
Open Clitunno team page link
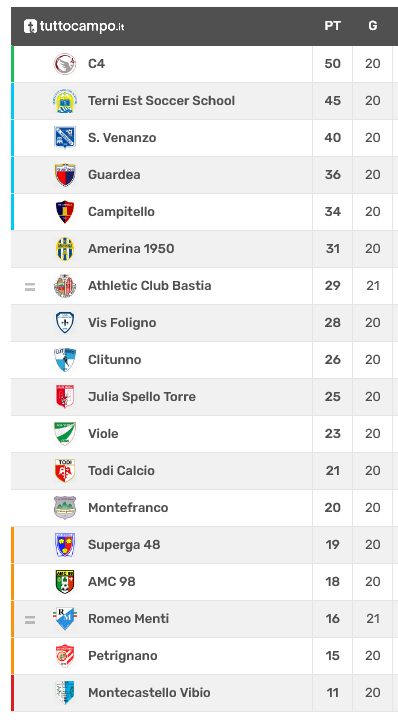coord(114,360)
